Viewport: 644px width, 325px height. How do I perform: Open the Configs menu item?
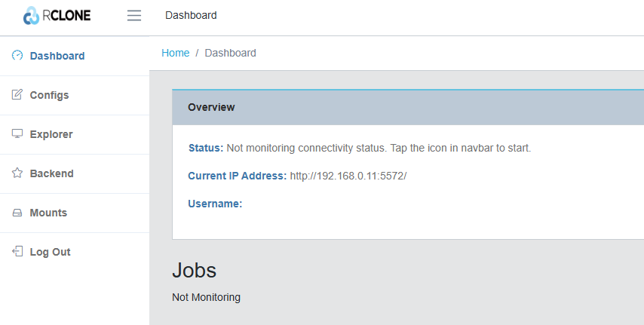49,95
